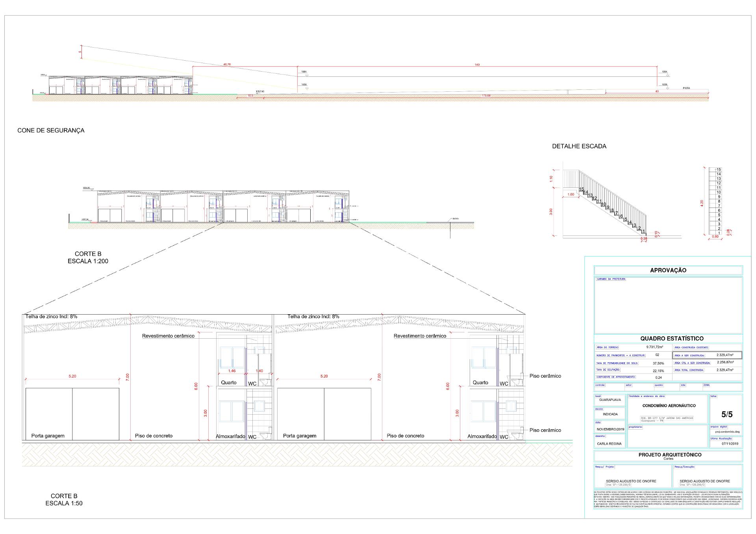Select the CARLA REGINA desenho field
Image resolution: width=756 pixels, height=534 pixels.
tap(609, 444)
